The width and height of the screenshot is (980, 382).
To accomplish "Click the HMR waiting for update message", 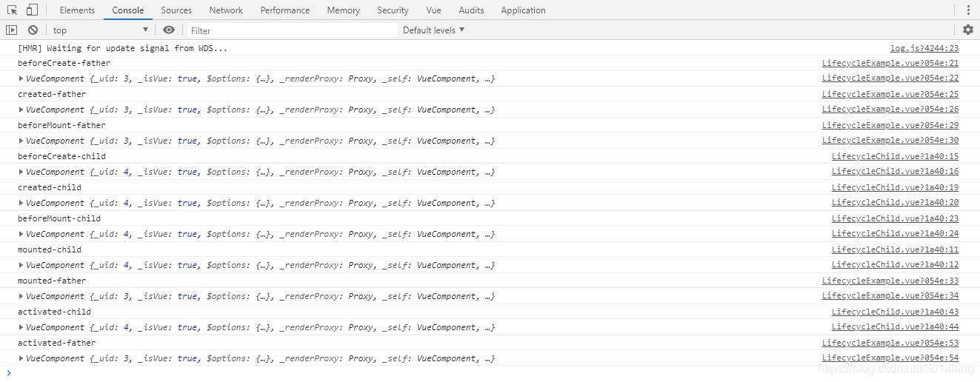I will 122,48.
